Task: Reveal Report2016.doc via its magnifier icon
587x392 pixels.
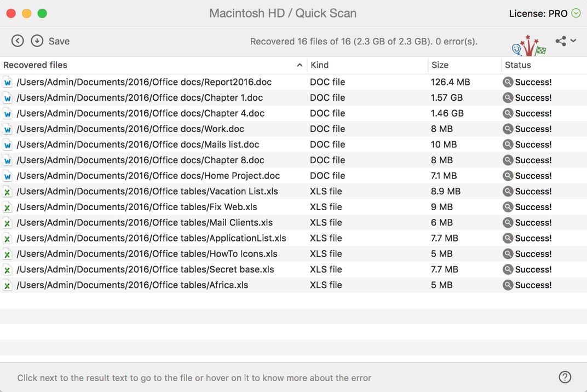Action: click(x=508, y=82)
